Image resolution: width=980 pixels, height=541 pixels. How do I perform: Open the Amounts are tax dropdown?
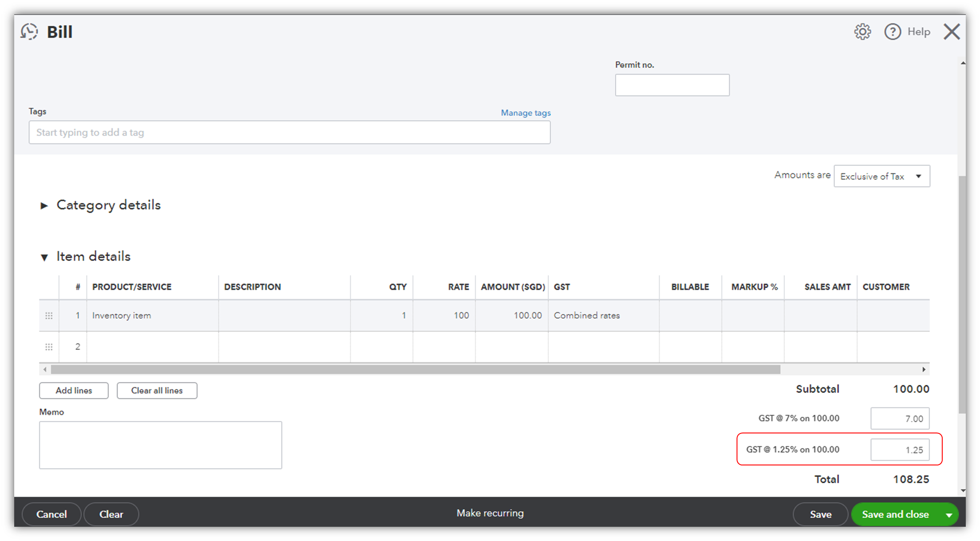[881, 176]
